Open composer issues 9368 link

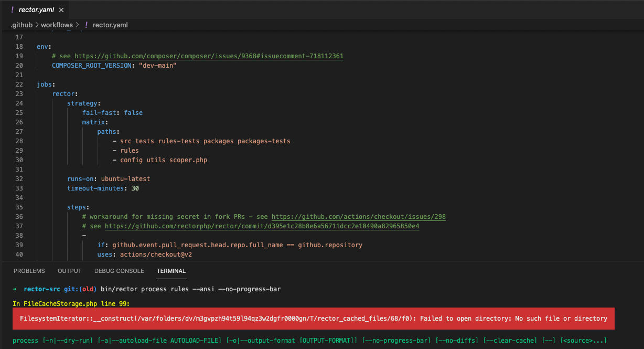[x=209, y=56]
